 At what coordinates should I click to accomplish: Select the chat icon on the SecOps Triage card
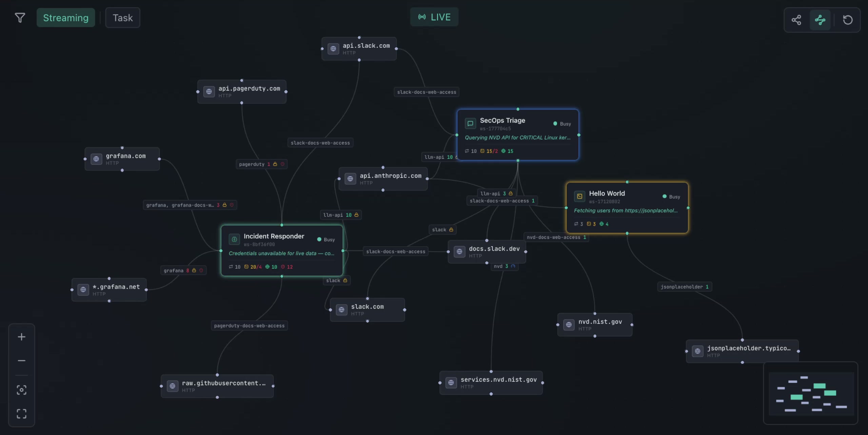[470, 123]
